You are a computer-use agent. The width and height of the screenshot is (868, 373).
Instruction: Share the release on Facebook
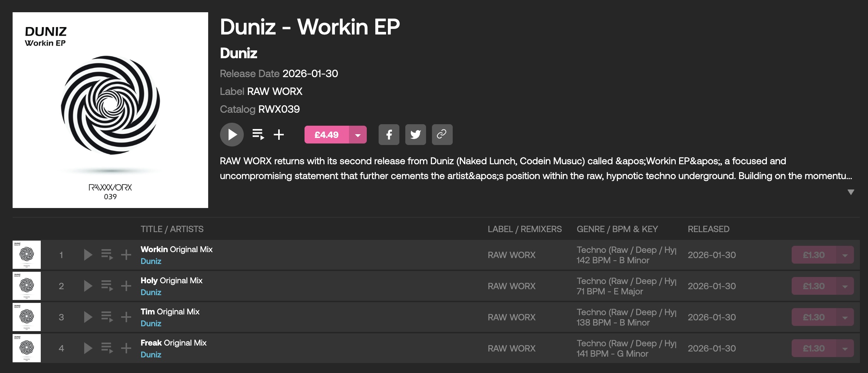[389, 135]
